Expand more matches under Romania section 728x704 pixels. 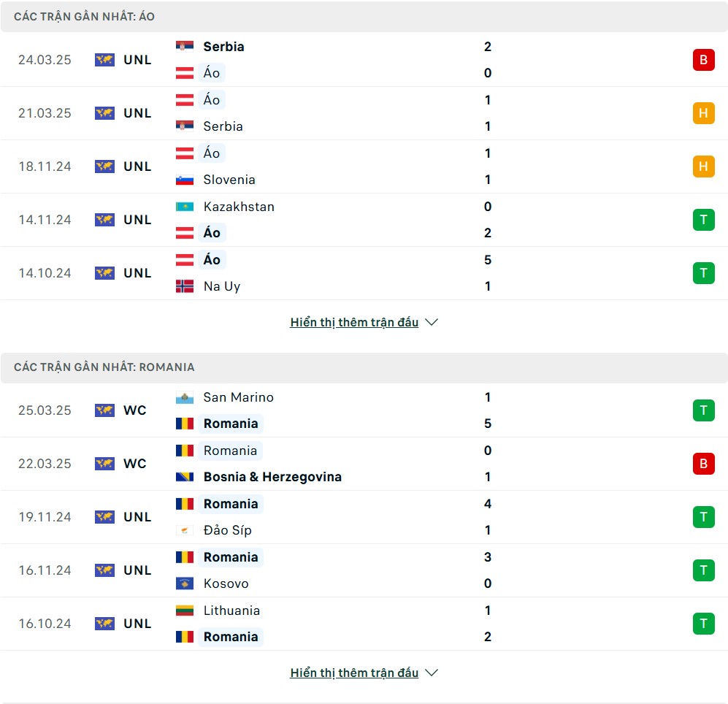354,673
